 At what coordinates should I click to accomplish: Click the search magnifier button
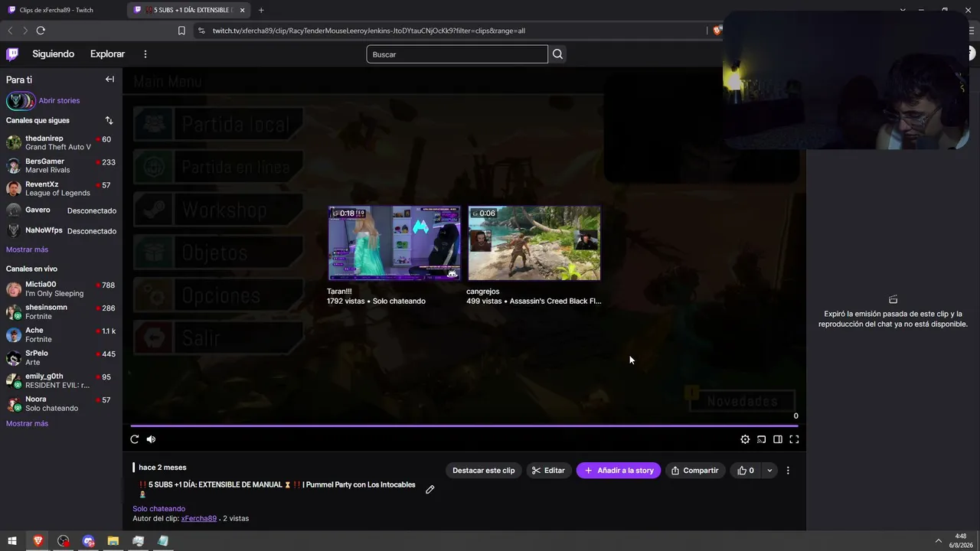pyautogui.click(x=557, y=54)
